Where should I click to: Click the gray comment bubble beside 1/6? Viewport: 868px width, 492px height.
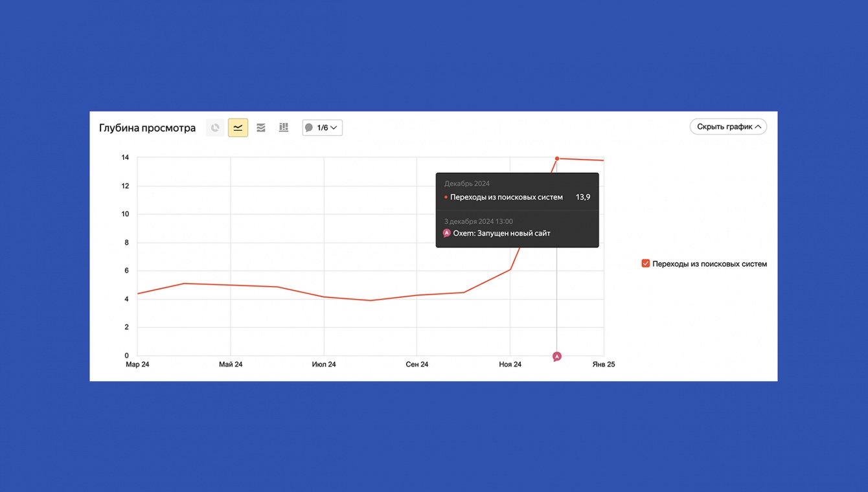[x=309, y=128]
